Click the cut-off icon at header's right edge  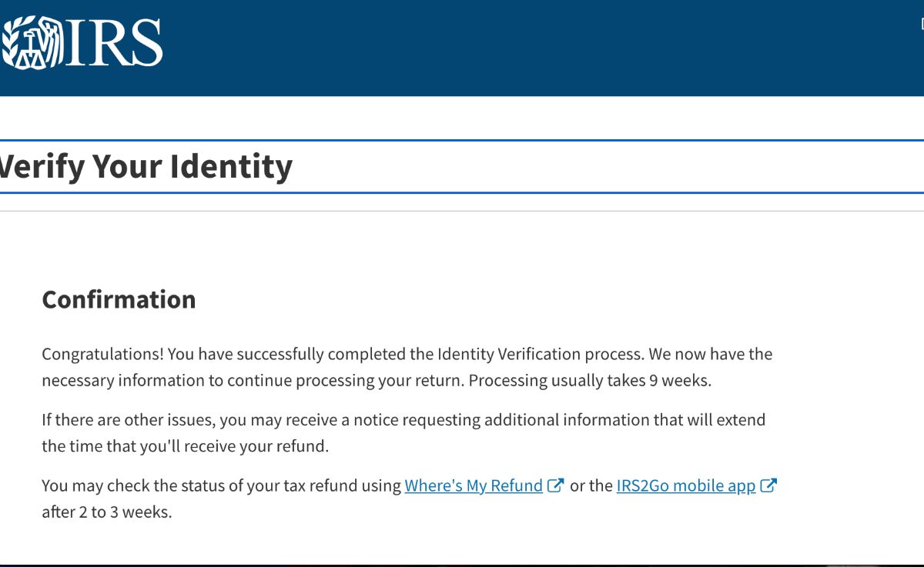[922, 24]
